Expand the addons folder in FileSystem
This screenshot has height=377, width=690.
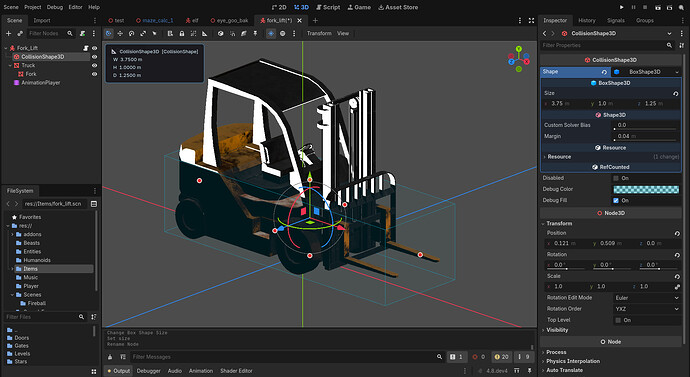[x=12, y=234]
